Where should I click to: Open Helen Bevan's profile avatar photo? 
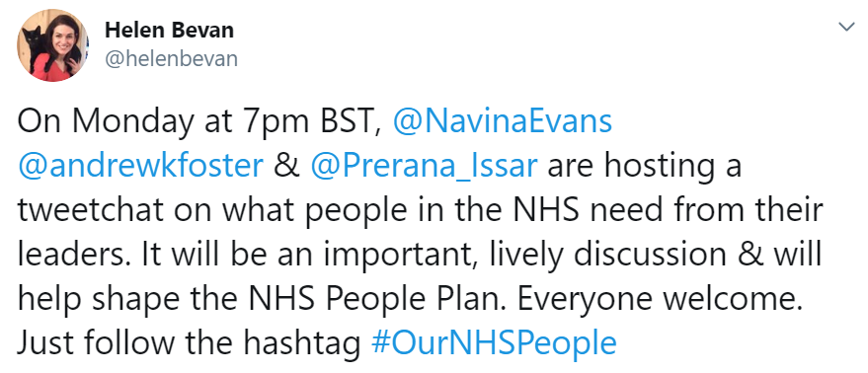click(53, 46)
